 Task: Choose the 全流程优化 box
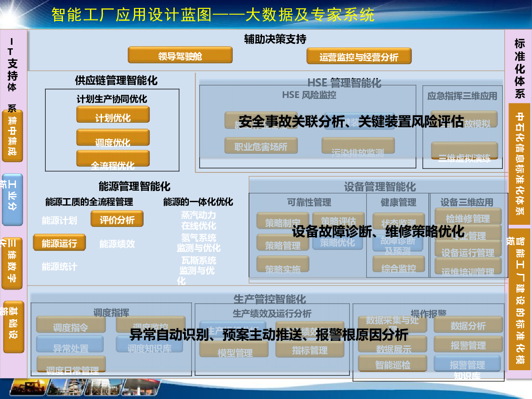113,159
